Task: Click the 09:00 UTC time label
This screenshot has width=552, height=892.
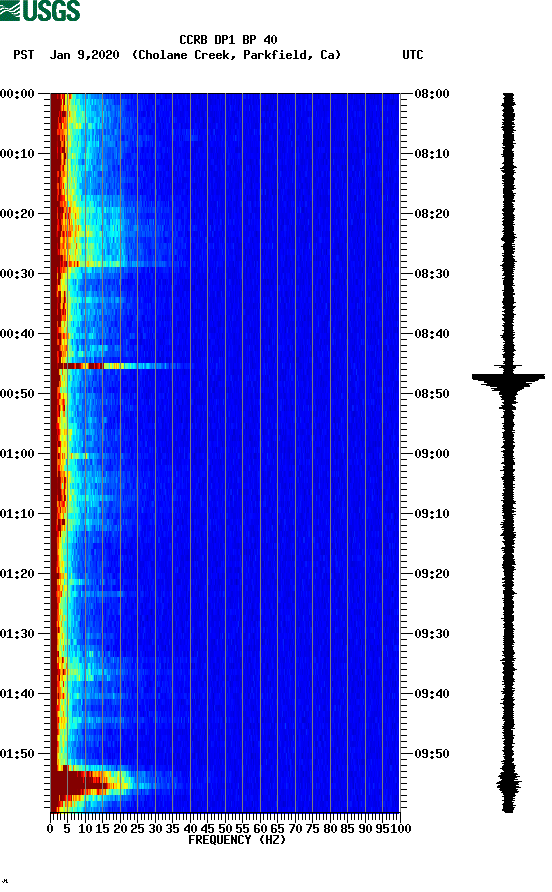Action: 432,454
